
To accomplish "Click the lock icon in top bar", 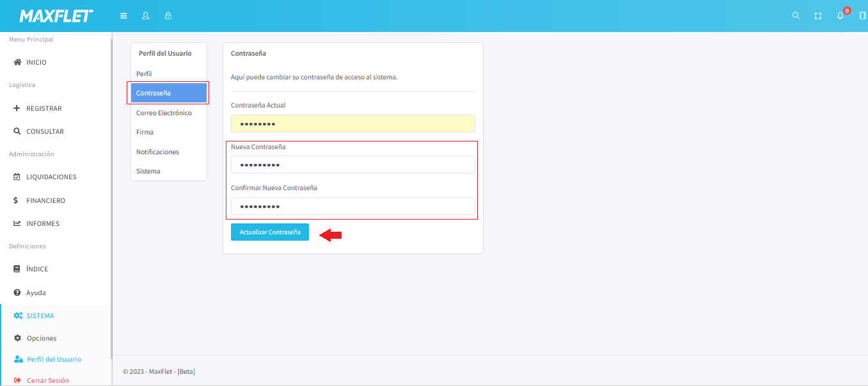I will click(x=168, y=16).
